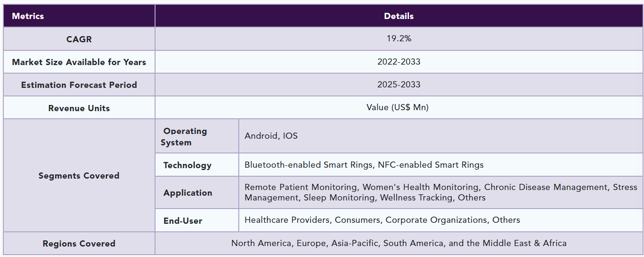
Task: Select the CAGR row label
Action: coord(79,39)
